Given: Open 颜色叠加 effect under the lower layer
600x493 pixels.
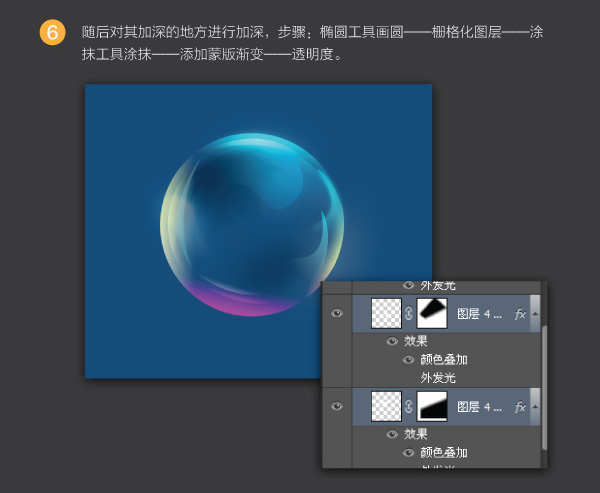Looking at the screenshot, I should tap(443, 452).
